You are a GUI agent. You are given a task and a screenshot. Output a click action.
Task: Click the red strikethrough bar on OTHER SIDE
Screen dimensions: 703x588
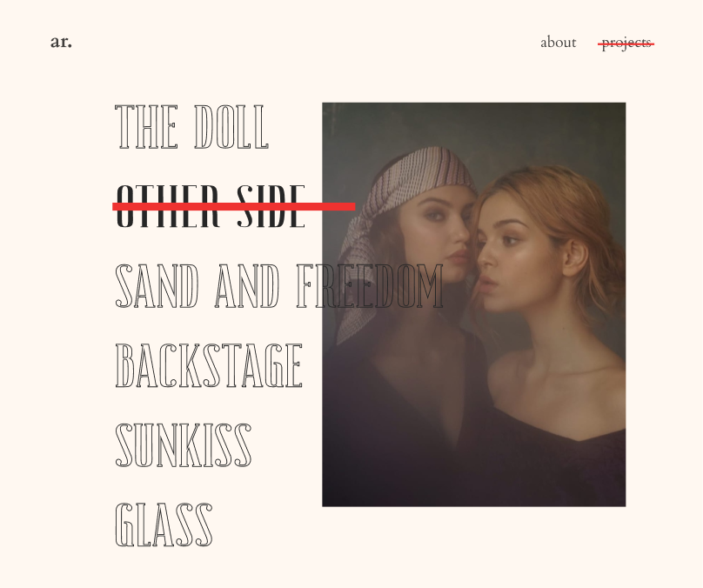[x=233, y=207]
